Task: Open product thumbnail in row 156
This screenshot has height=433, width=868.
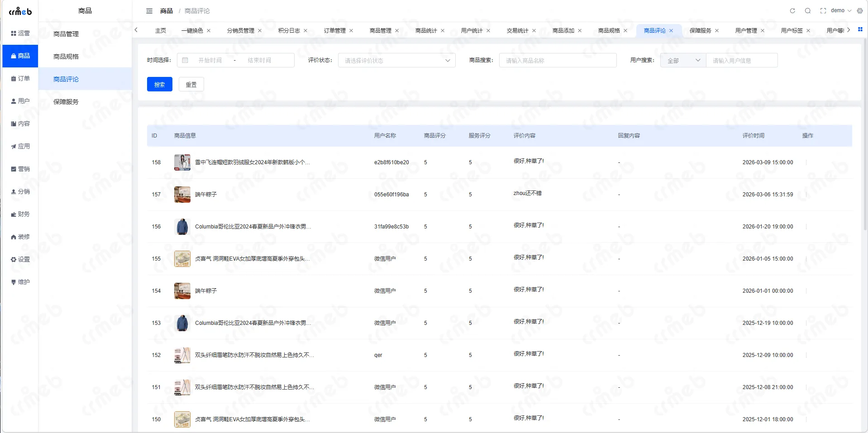Action: 182,227
